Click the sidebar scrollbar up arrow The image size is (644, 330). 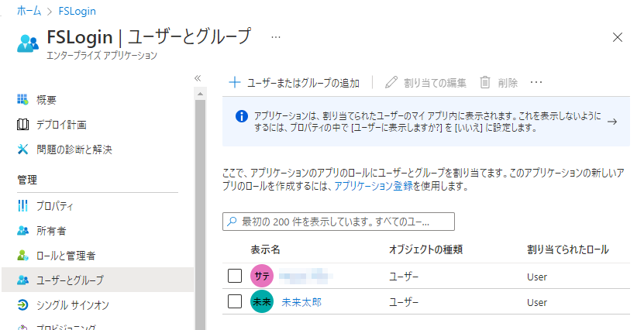[x=200, y=94]
